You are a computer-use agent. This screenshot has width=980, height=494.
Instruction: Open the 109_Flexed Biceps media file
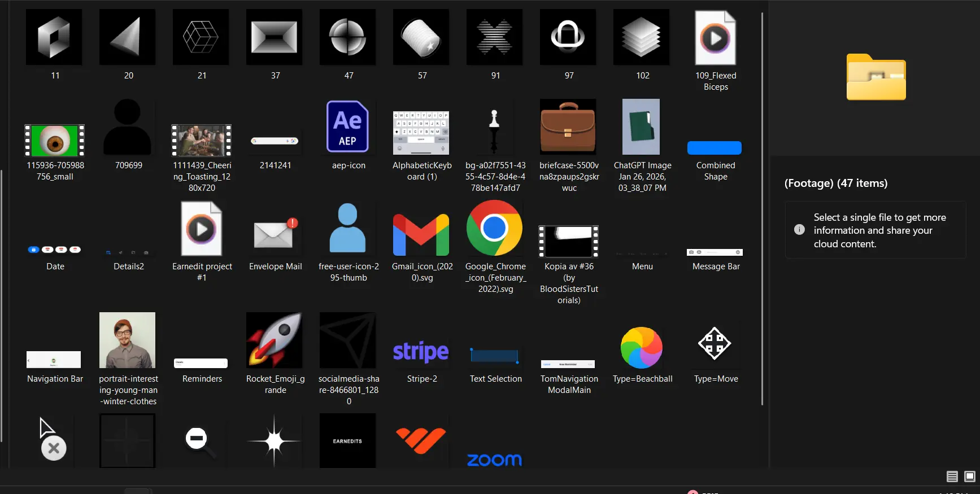pyautogui.click(x=715, y=38)
